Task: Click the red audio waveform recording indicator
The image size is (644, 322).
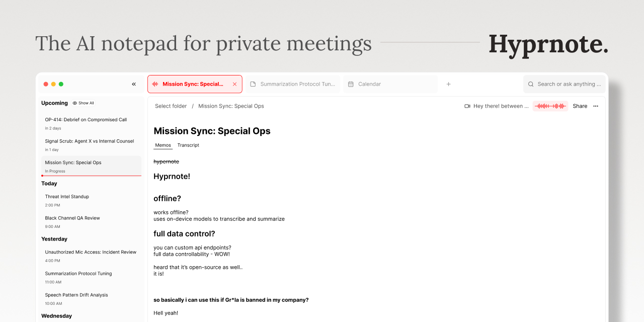Action: point(550,106)
